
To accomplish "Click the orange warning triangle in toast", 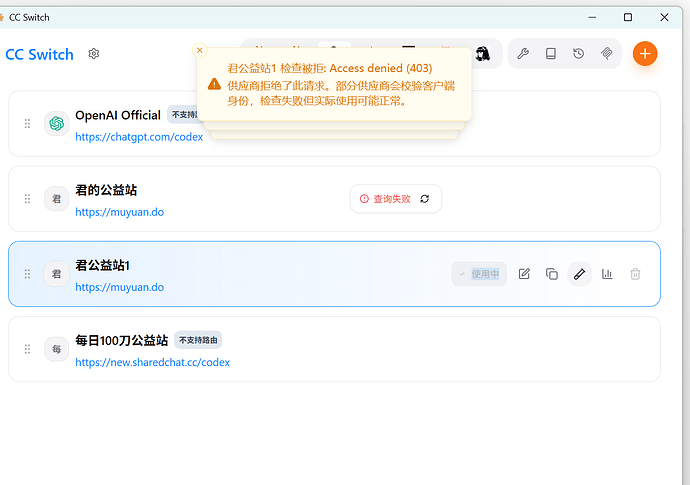I will (214, 84).
